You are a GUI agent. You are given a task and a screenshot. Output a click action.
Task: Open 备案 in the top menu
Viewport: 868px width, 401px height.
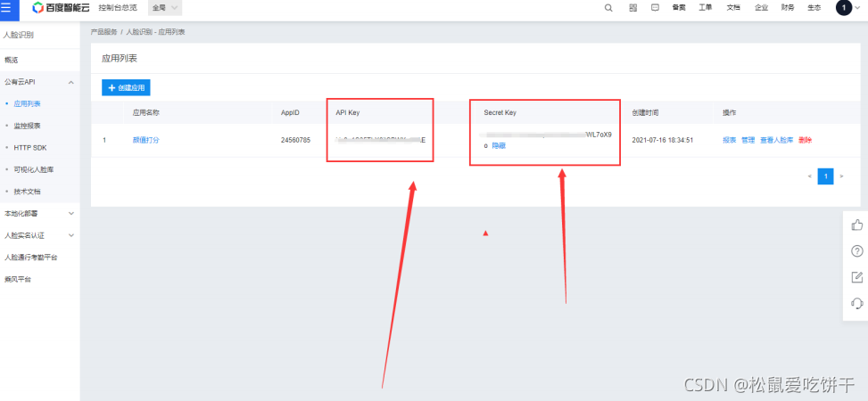tap(679, 8)
